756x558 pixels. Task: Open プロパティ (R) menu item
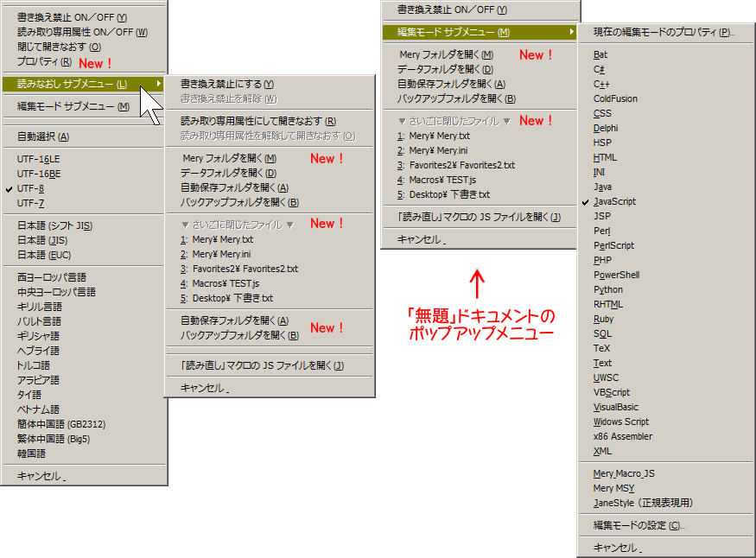[x=44, y=62]
